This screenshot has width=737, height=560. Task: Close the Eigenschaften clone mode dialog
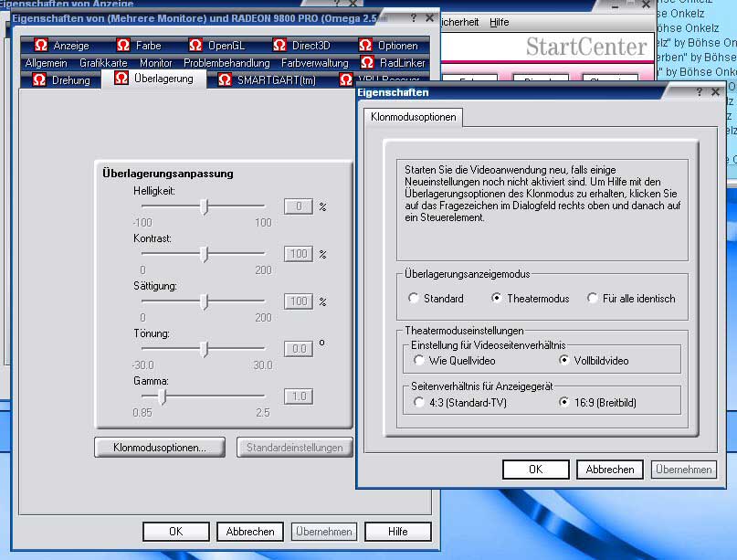715,91
